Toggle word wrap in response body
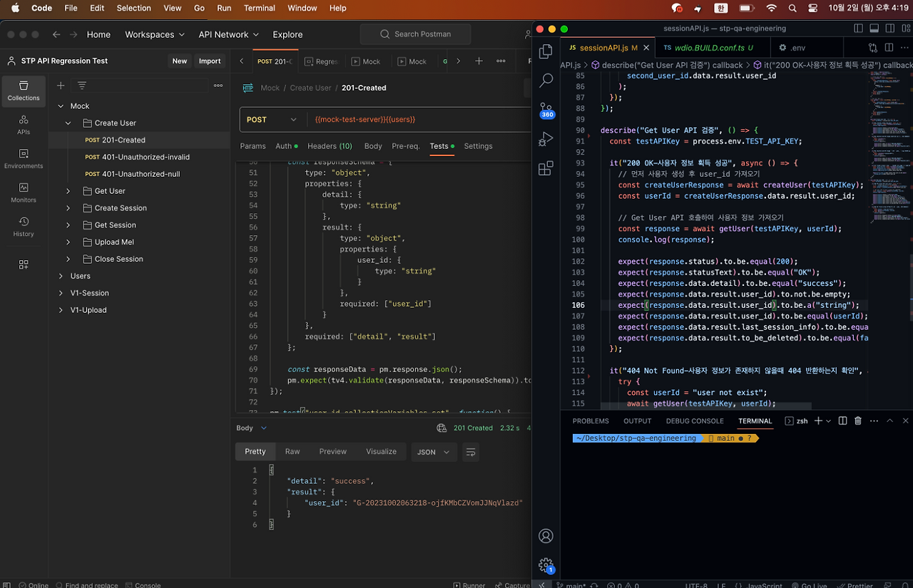Screen dimensions: 913x588 pyautogui.click(x=469, y=452)
